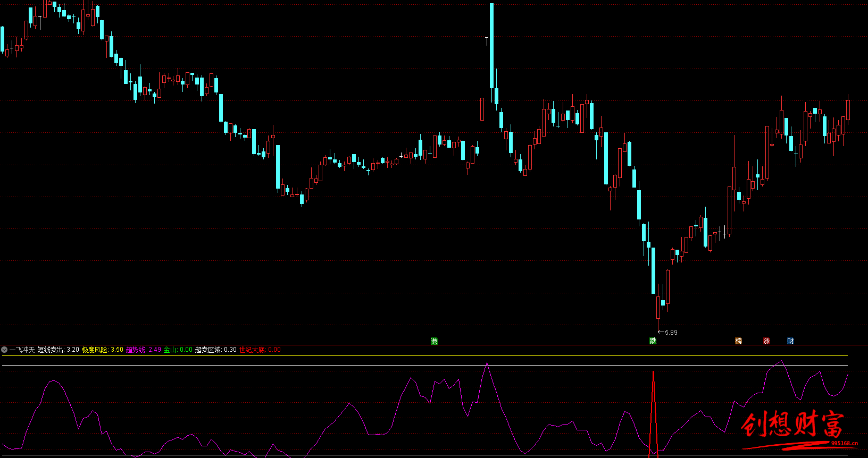Viewport: 868px width, 458px height.
Task: Click the 超卖区域 0.30 label
Action: click(216, 350)
